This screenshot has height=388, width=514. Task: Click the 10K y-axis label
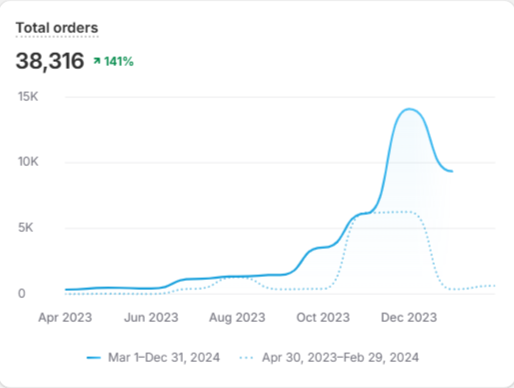pyautogui.click(x=28, y=162)
